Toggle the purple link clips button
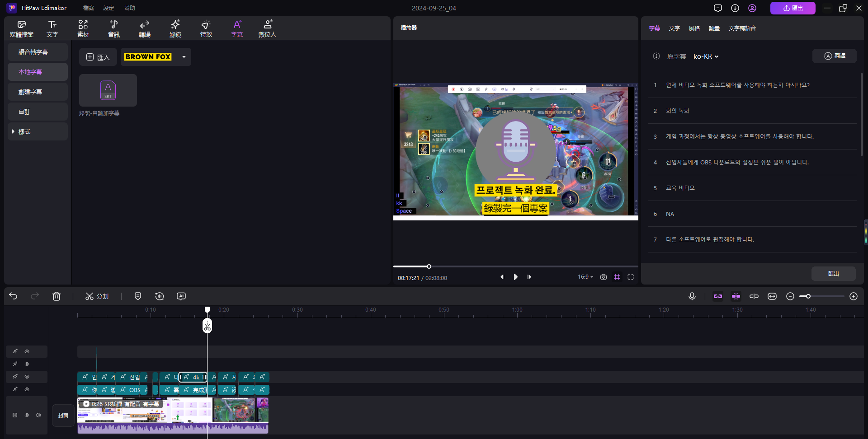This screenshot has height=439, width=868. point(718,296)
